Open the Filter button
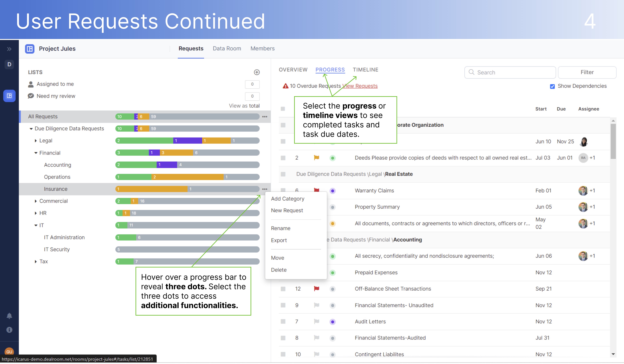This screenshot has height=364, width=624. [587, 72]
